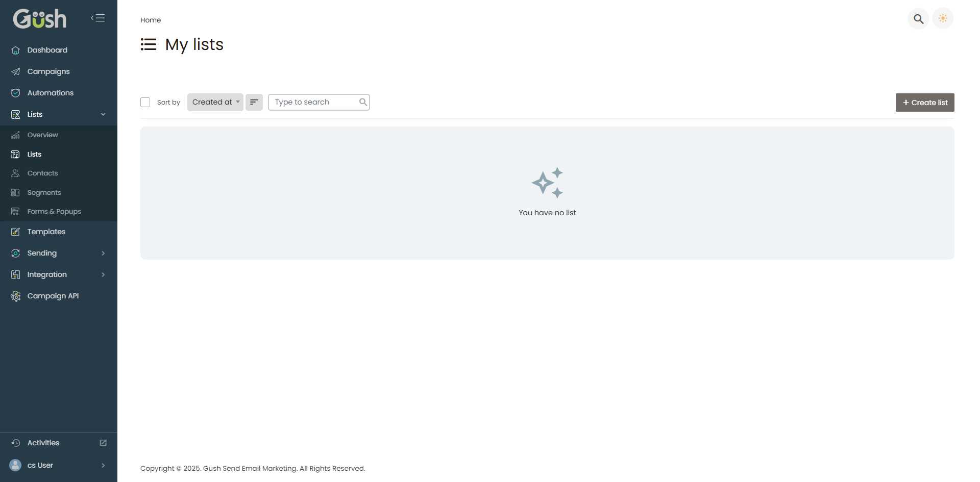Open the Created at sort dropdown
This screenshot has width=980, height=482.
click(215, 102)
